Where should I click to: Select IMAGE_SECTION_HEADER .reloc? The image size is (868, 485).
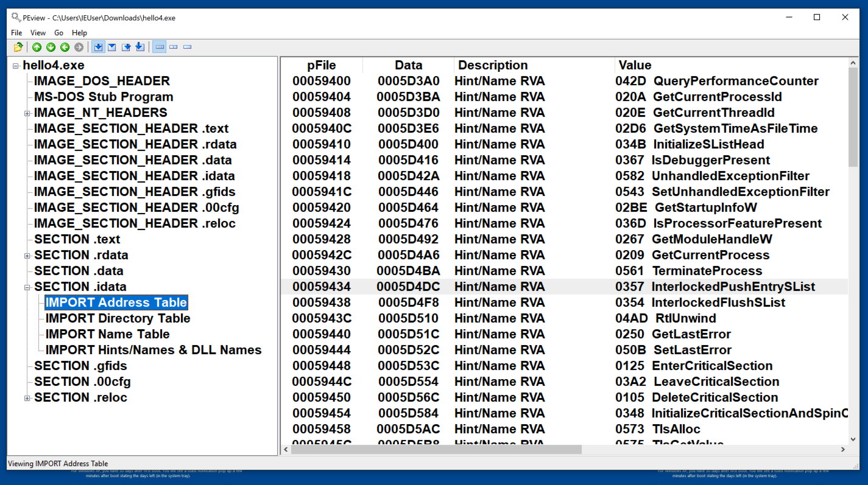coord(135,223)
